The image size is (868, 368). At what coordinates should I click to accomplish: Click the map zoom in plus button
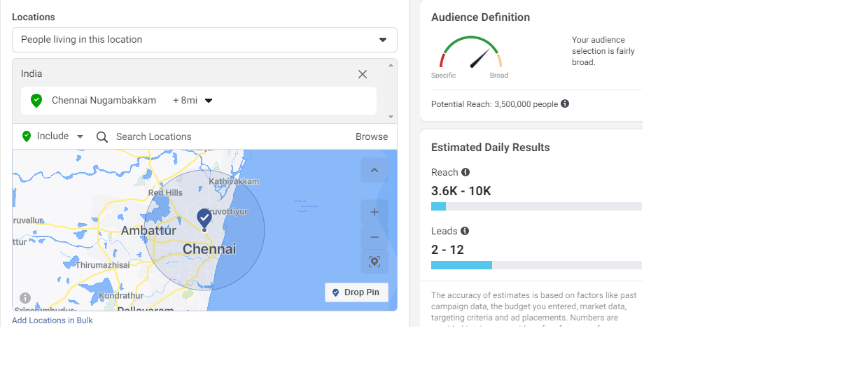[x=374, y=212]
